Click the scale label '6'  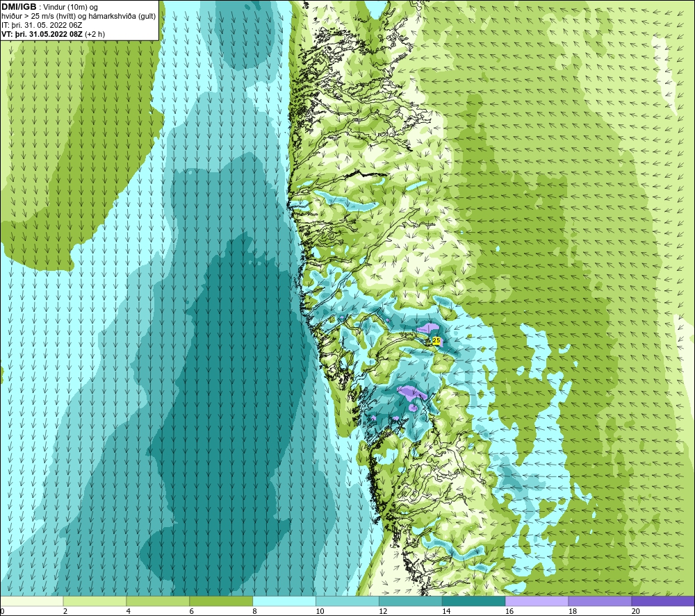pos(192,611)
